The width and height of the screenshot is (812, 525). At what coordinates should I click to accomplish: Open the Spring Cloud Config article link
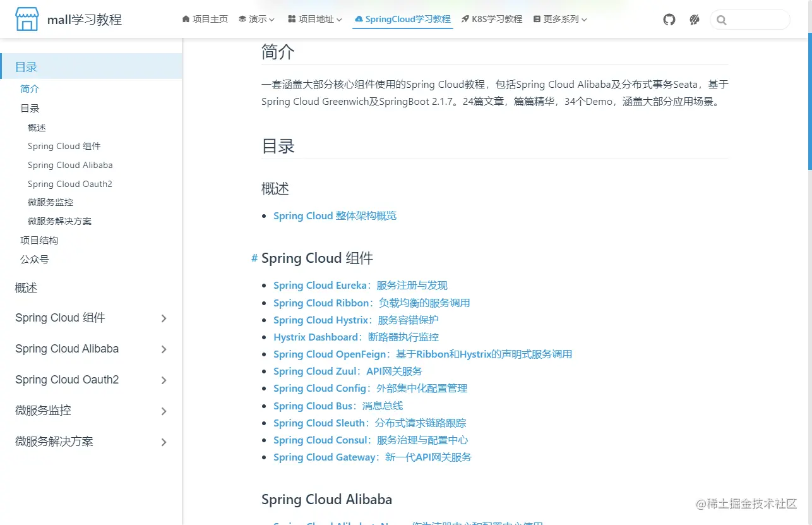[371, 389]
